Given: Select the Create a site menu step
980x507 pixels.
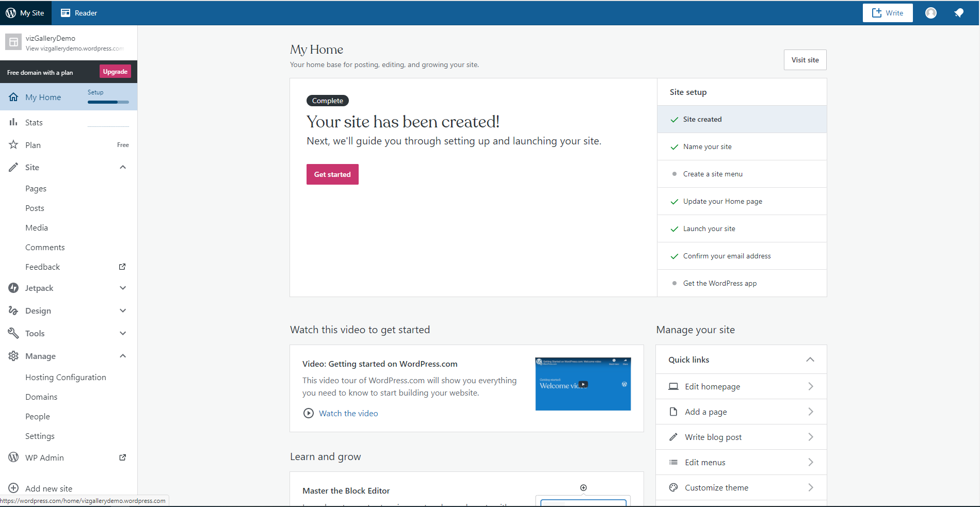Looking at the screenshot, I should pos(742,174).
